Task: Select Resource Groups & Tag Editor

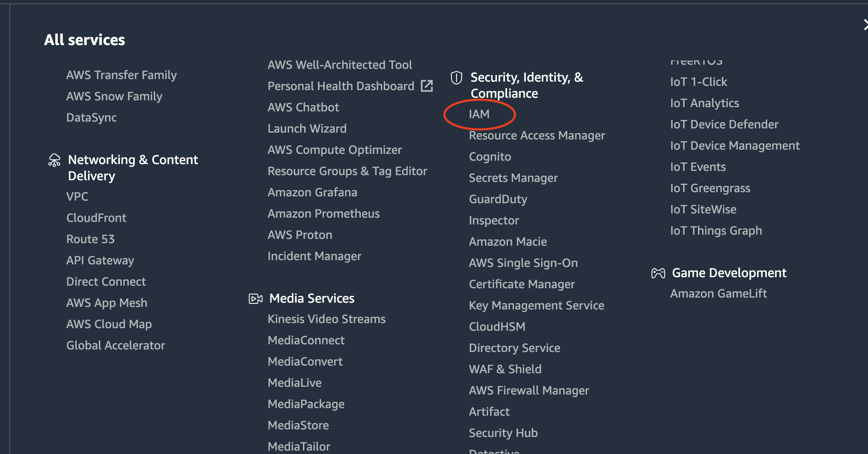Action: [x=347, y=171]
